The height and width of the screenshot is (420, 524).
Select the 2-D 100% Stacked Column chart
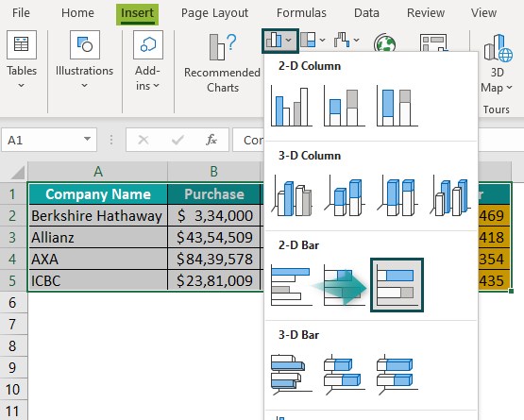tap(397, 106)
